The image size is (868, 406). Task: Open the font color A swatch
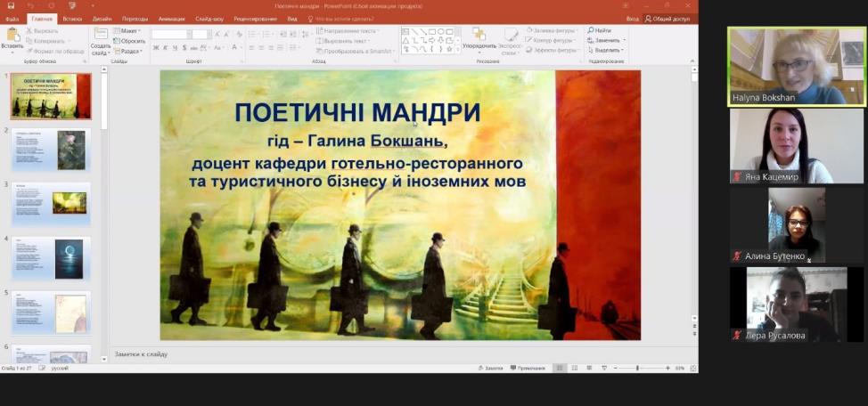point(234,48)
